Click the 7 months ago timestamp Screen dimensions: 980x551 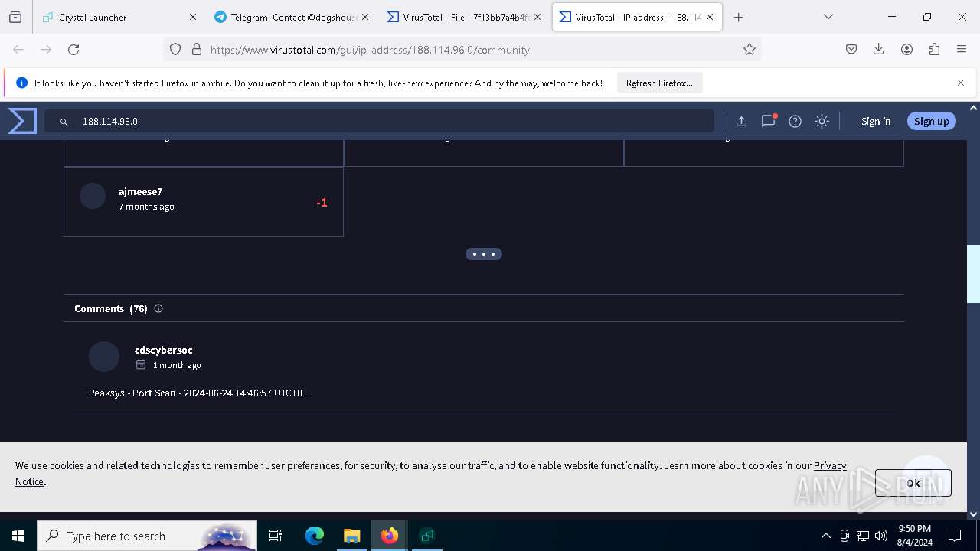[x=146, y=207]
